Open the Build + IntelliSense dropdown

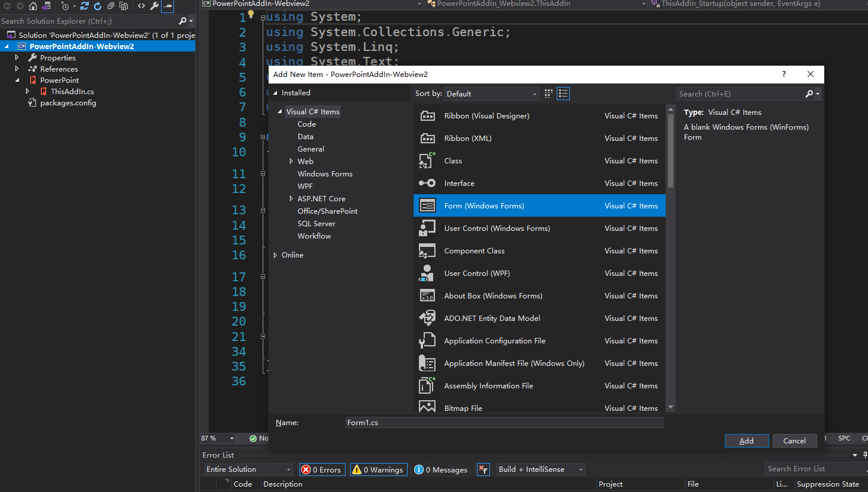[541, 470]
